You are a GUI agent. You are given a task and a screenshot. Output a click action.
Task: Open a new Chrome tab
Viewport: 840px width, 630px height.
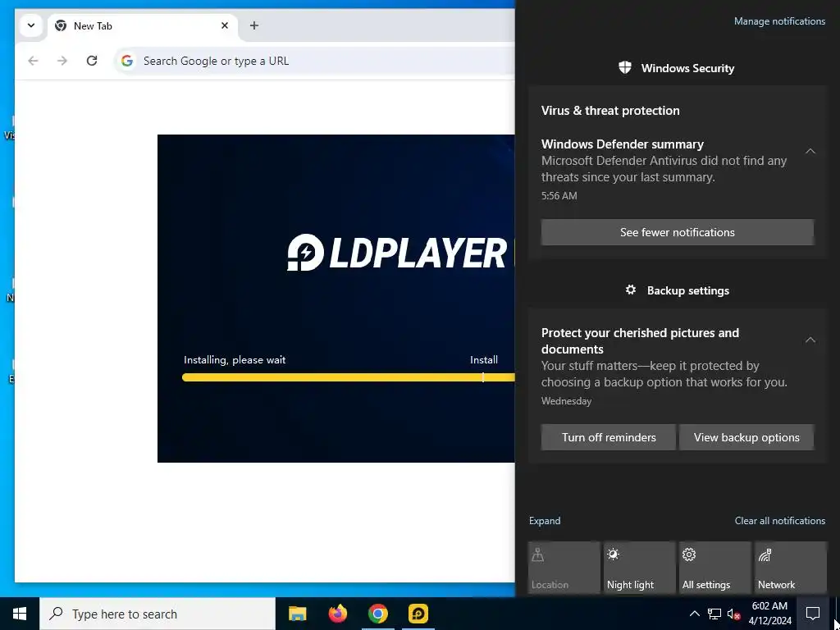tap(254, 25)
